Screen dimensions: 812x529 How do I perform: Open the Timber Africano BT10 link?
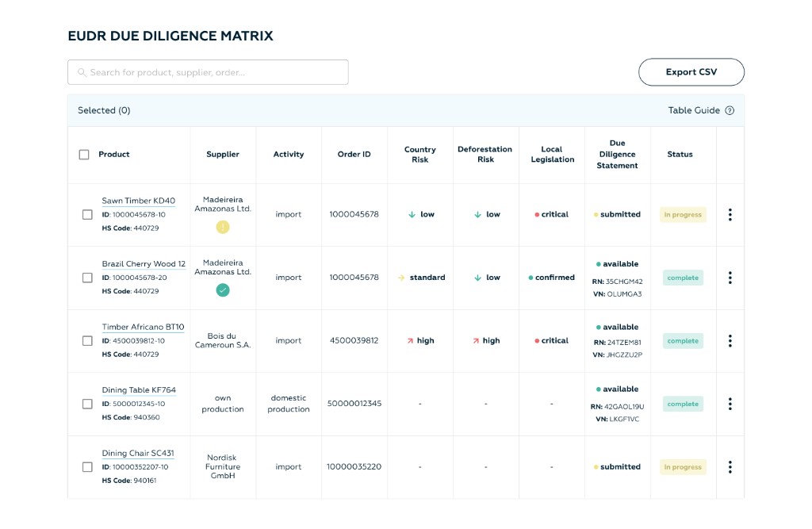click(x=143, y=327)
